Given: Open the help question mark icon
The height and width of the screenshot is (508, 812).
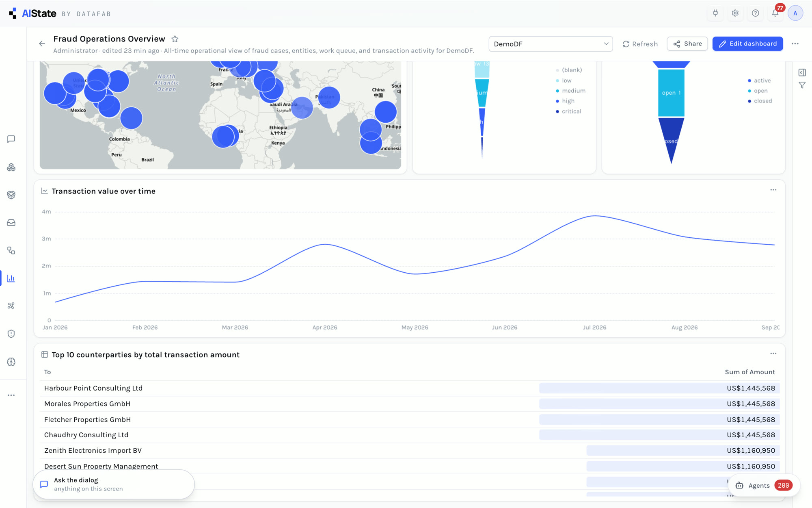Looking at the screenshot, I should 755,13.
